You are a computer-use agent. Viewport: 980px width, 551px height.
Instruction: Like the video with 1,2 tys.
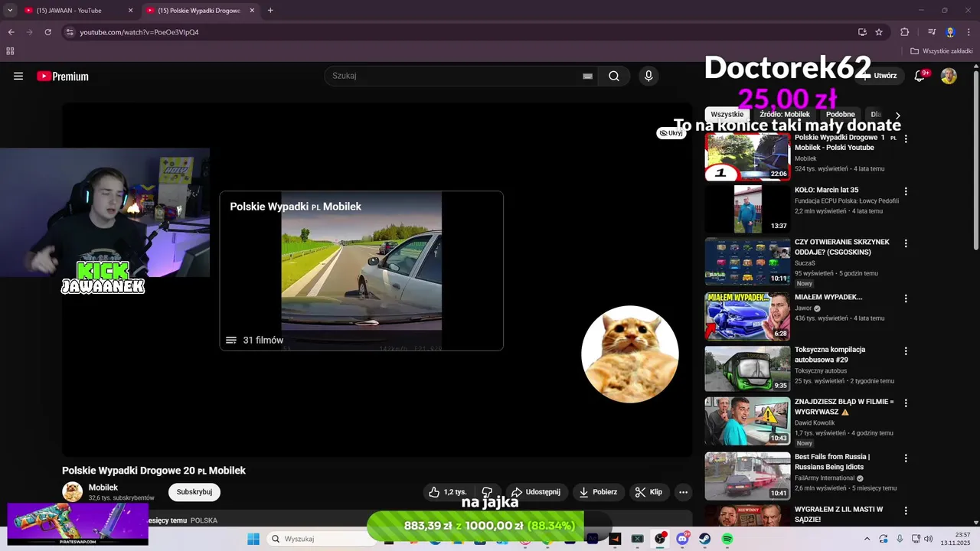[449, 492]
